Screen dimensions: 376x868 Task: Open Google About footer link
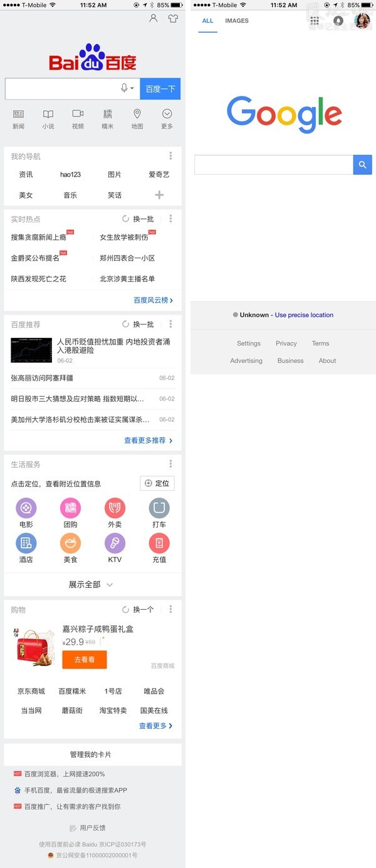point(327,361)
